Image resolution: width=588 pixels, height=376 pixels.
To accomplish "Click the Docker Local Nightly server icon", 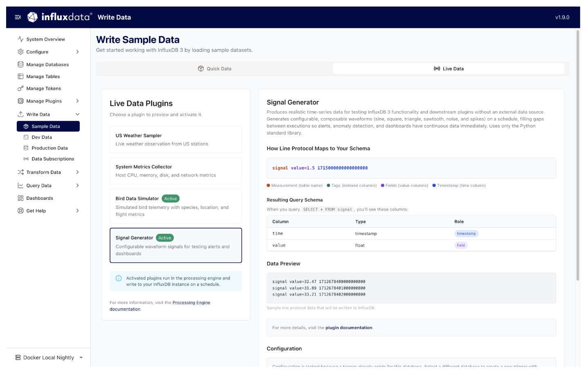I will point(18,358).
